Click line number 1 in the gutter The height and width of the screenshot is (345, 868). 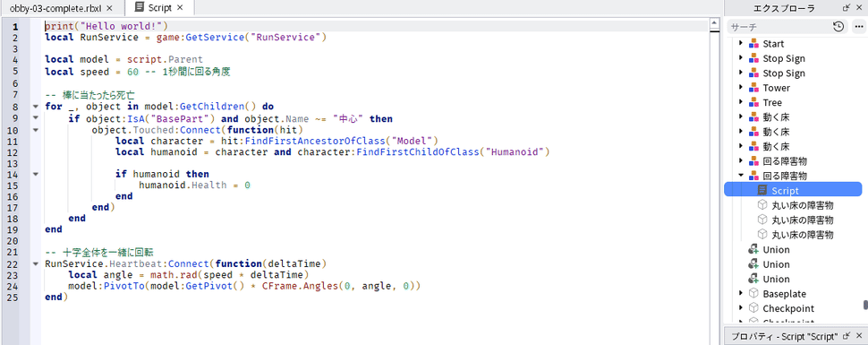pyautogui.click(x=15, y=27)
